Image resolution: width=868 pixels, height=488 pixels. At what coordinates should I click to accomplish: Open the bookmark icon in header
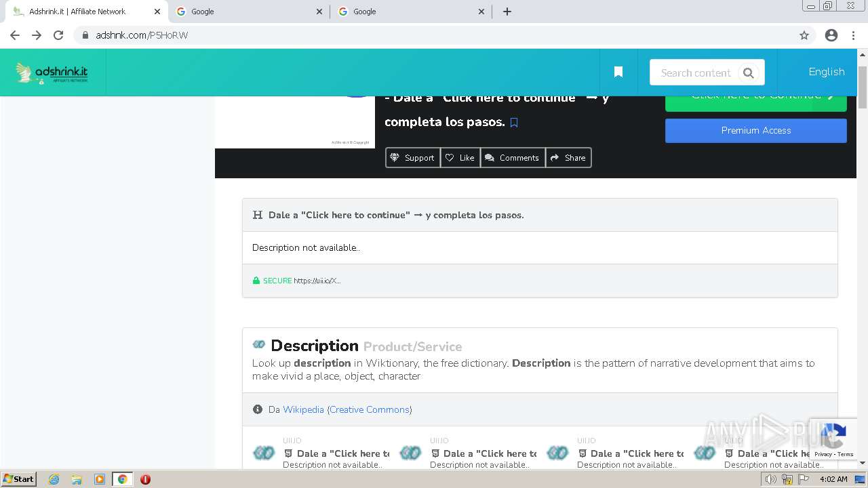coord(618,72)
